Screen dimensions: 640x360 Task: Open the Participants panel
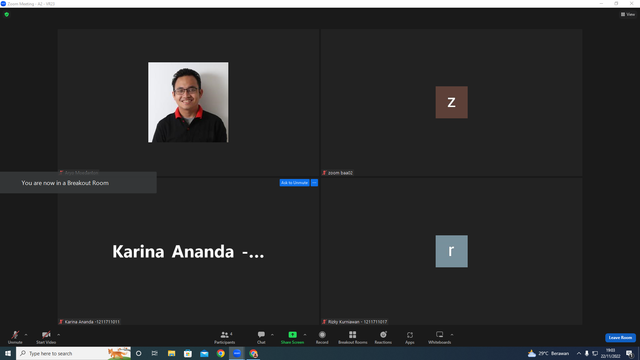click(x=224, y=337)
